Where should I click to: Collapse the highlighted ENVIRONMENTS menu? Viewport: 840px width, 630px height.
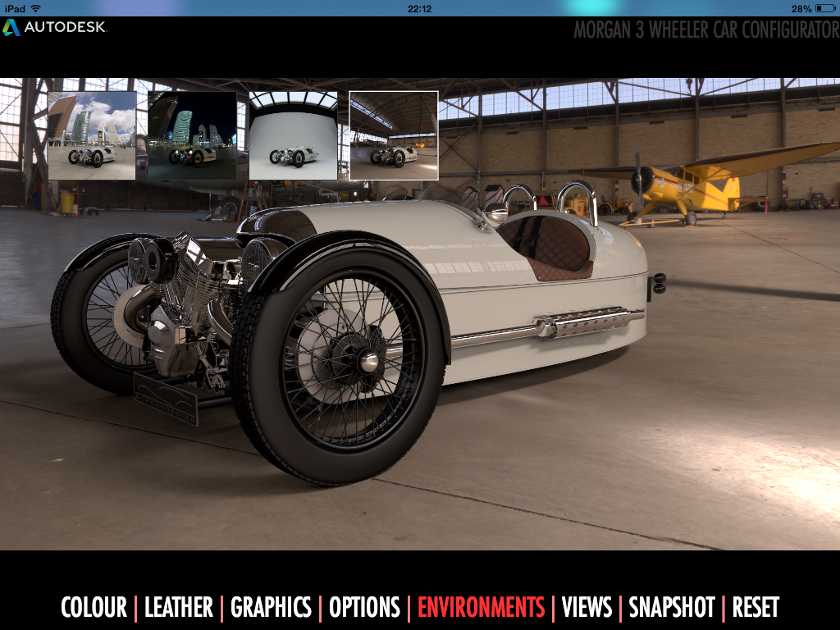click(x=481, y=608)
